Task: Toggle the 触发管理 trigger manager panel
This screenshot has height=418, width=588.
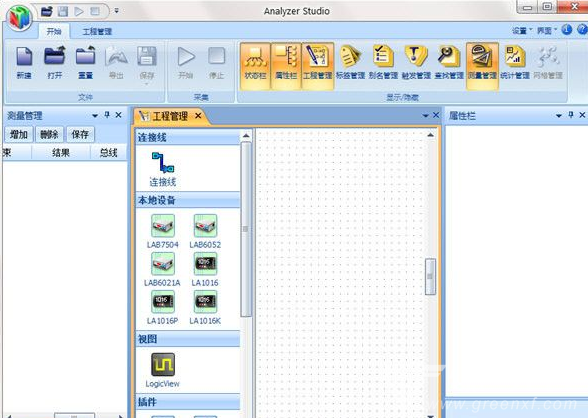Action: tap(416, 63)
